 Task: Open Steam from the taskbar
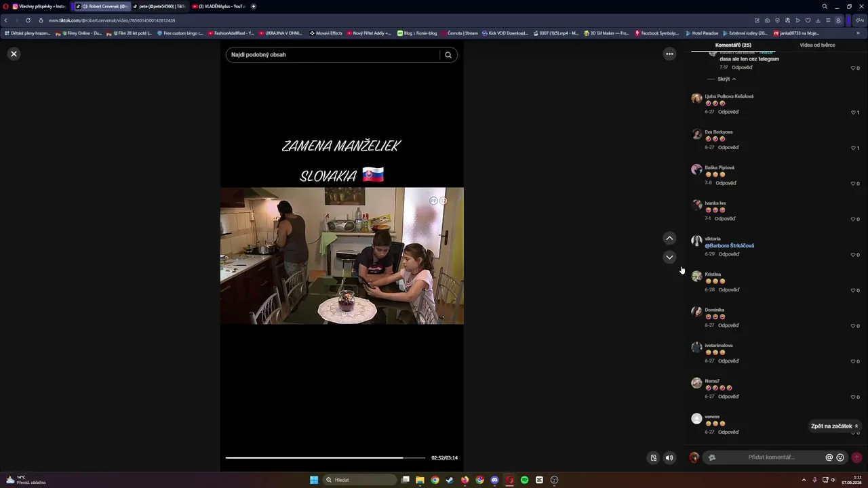(x=450, y=480)
